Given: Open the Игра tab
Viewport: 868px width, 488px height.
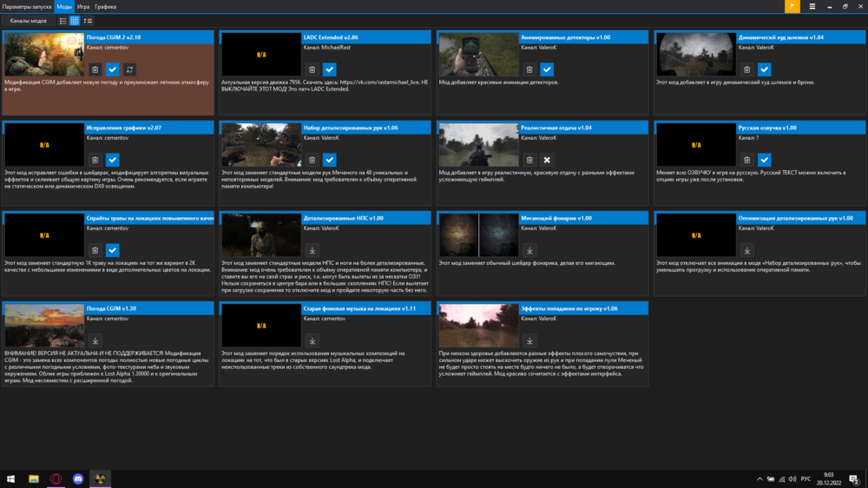Looking at the screenshot, I should [83, 6].
